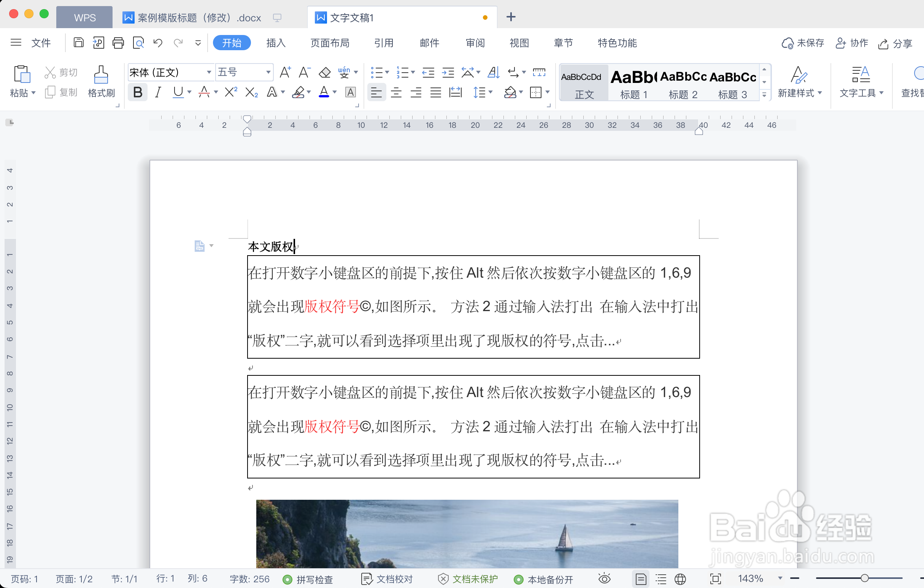Click the Spell Check icon (拼写检查) in status bar
This screenshot has height=588, width=924.
point(308,579)
